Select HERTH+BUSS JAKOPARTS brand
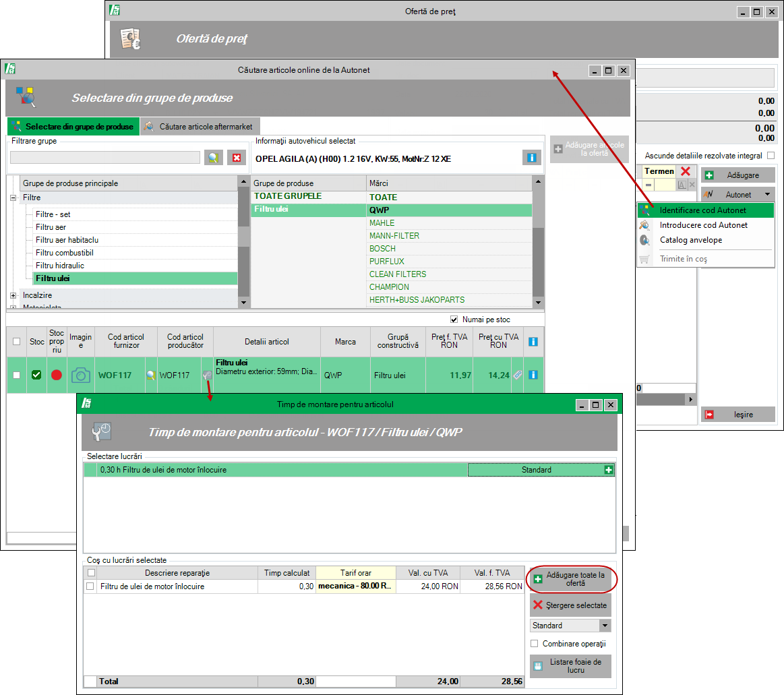The image size is (784, 695). tap(450, 300)
